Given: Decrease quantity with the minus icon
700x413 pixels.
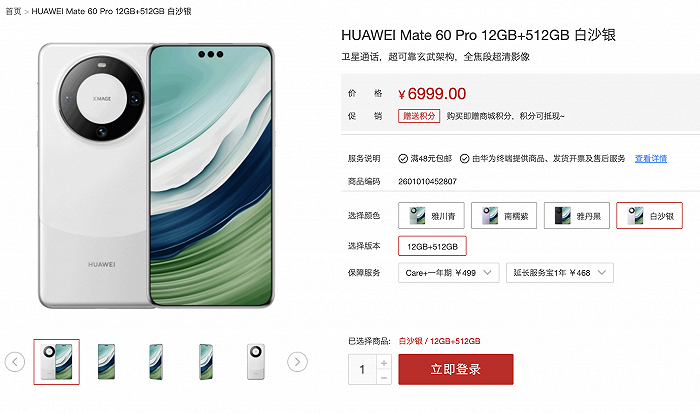Looking at the screenshot, I should [x=384, y=377].
